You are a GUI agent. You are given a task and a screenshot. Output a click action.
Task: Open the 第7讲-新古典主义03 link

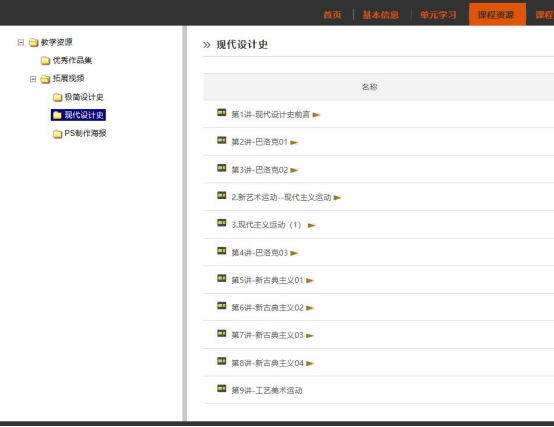tap(267, 335)
